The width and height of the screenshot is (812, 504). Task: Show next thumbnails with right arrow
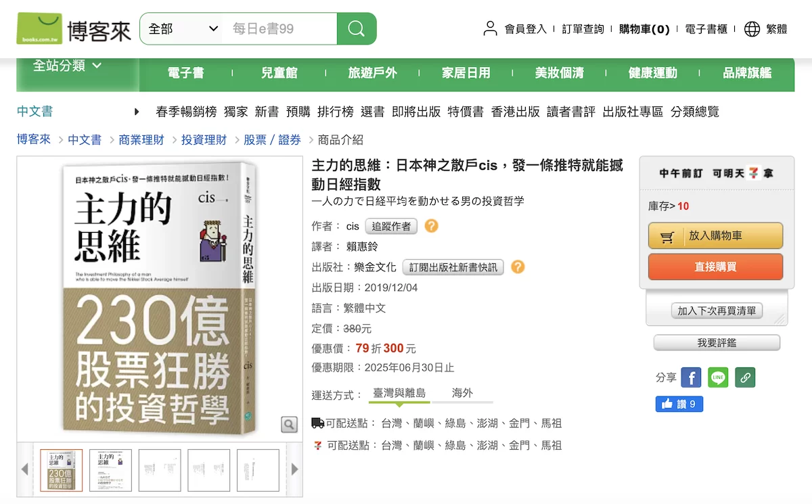[294, 469]
